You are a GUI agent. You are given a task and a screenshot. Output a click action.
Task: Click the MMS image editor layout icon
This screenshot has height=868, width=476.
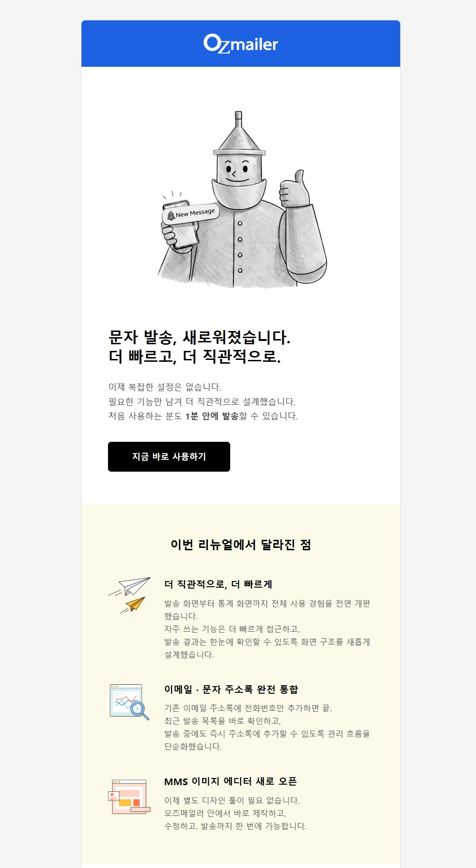(129, 796)
